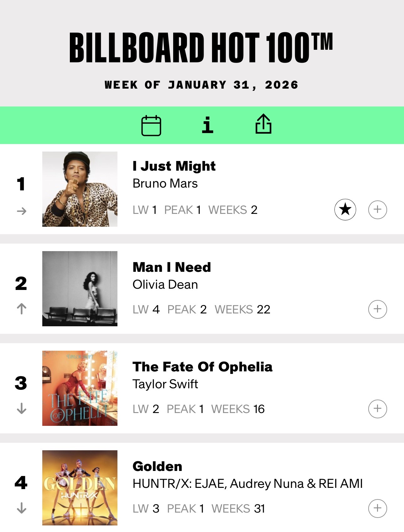Open HUNTR/X: EJAE, Audrey Nuna & REI AMI

247,484
